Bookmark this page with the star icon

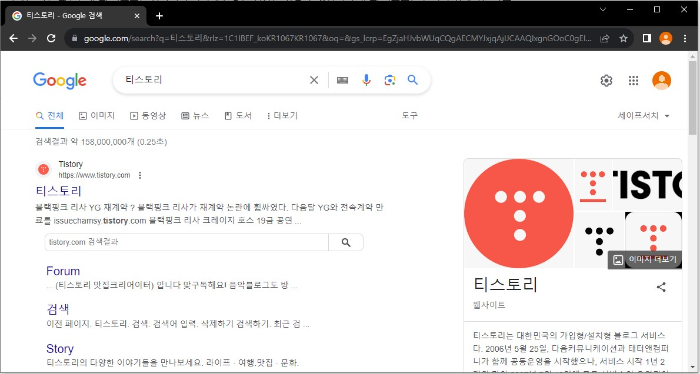(x=624, y=39)
